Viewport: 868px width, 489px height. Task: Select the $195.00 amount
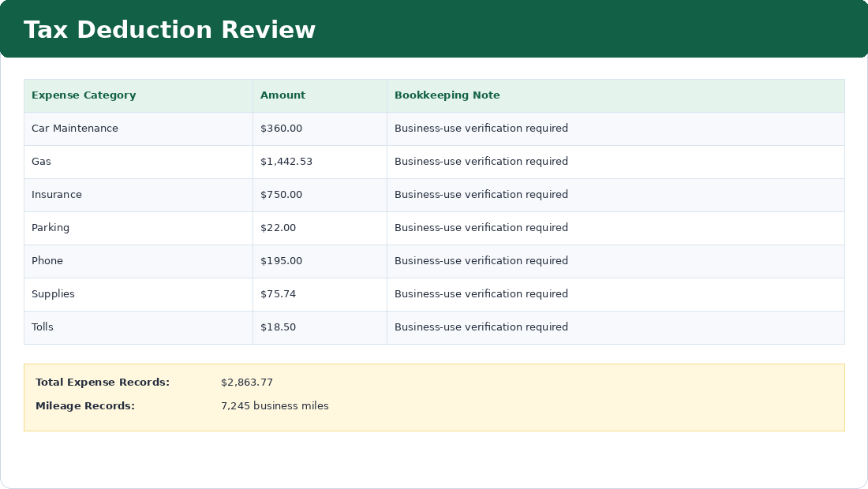pos(281,260)
